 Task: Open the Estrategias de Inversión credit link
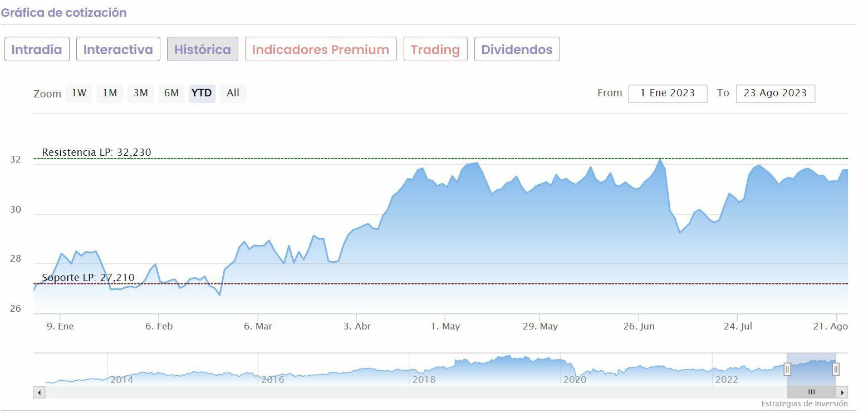pos(804,404)
